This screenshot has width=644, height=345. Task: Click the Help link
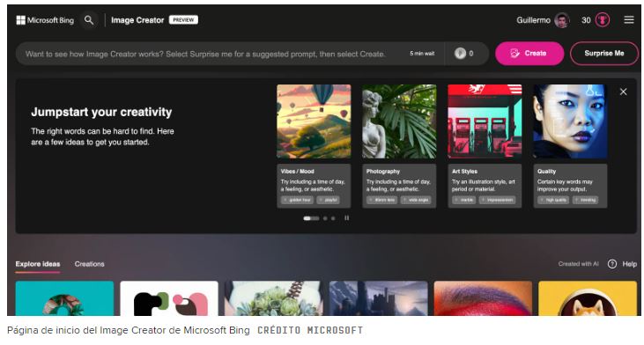tap(629, 264)
